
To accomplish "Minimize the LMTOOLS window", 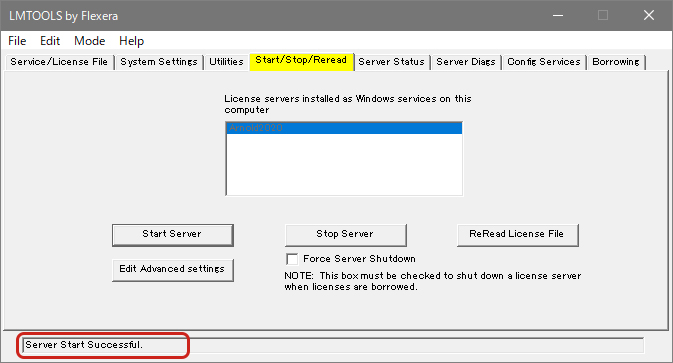I will coord(558,15).
